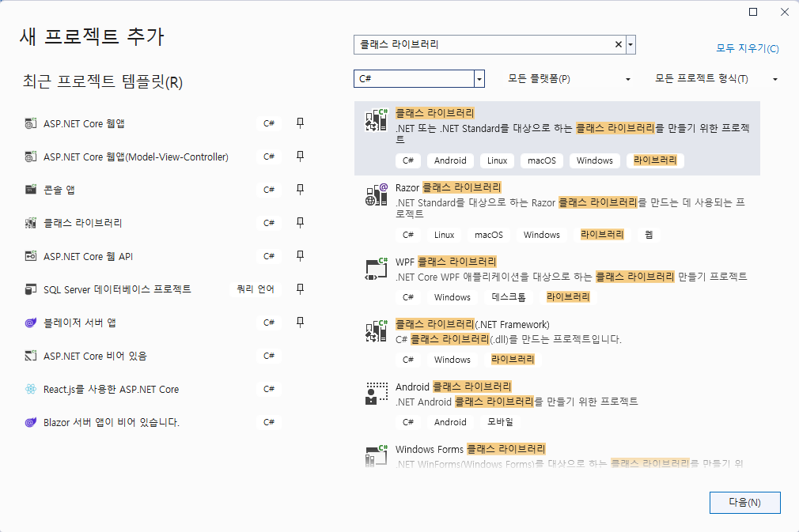
Task: Click the React.js ASP.NET Core template icon
Action: coord(29,389)
